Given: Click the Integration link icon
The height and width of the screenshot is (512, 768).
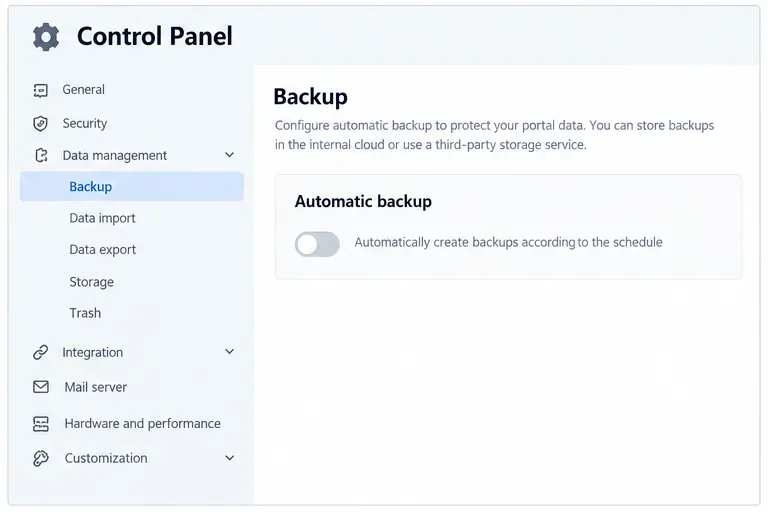Looking at the screenshot, I should click(41, 352).
